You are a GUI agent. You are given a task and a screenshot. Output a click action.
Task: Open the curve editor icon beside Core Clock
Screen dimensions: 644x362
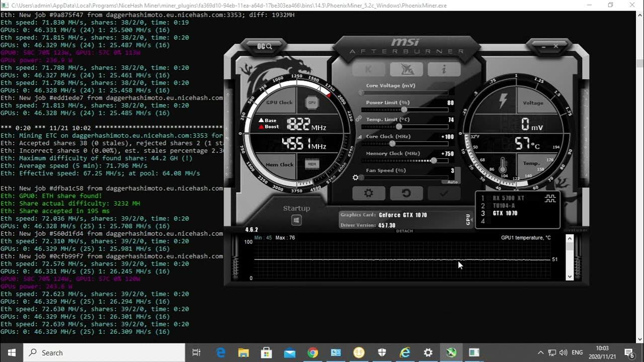coord(359,137)
